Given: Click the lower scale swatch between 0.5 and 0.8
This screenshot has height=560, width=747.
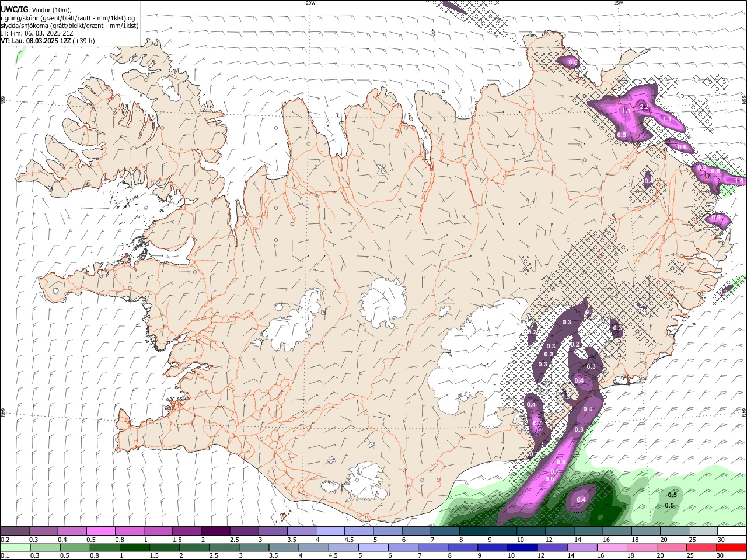Looking at the screenshot, I should pyautogui.click(x=75, y=547).
